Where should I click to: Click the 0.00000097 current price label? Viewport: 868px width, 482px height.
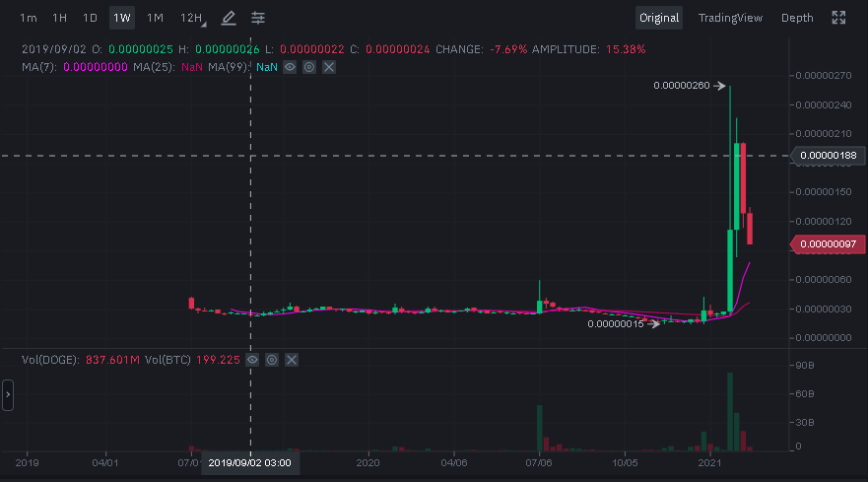(829, 244)
